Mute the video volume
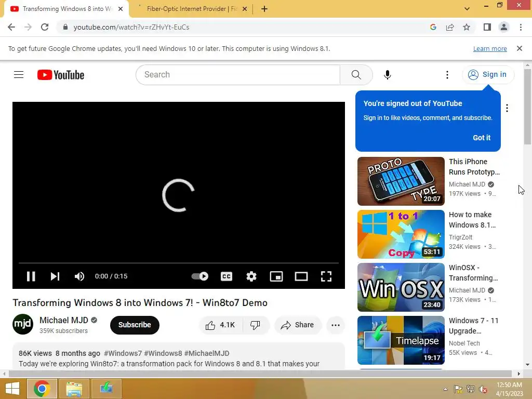Screen dimensions: 532x399 tap(79, 276)
